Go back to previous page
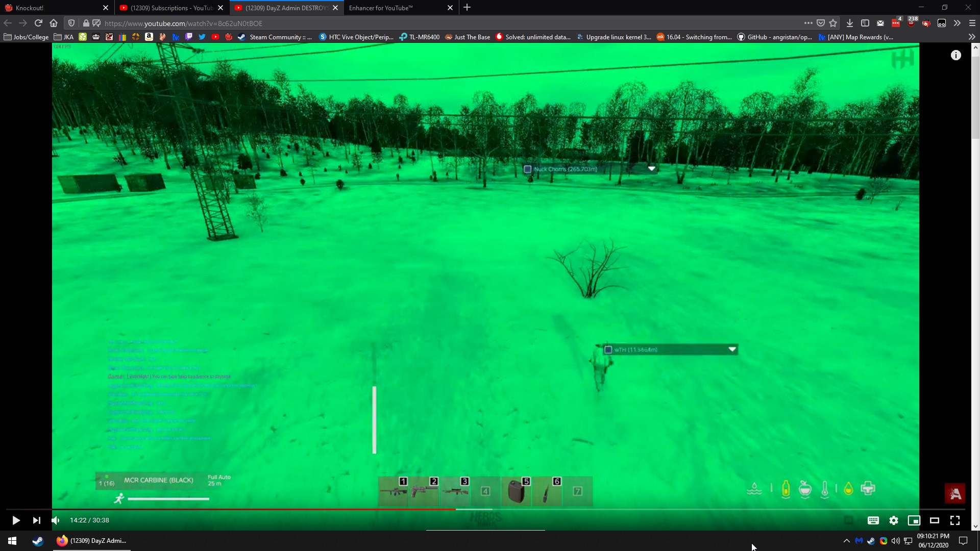 (8, 23)
